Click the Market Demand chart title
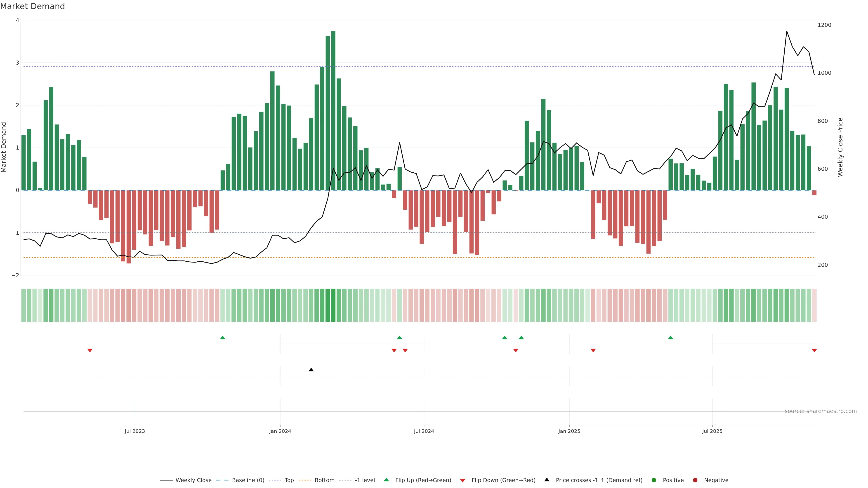Image resolution: width=868 pixels, height=488 pixels. click(33, 6)
